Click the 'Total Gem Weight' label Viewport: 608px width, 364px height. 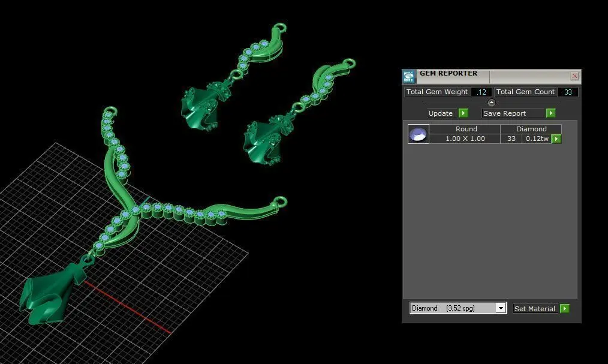pos(437,92)
